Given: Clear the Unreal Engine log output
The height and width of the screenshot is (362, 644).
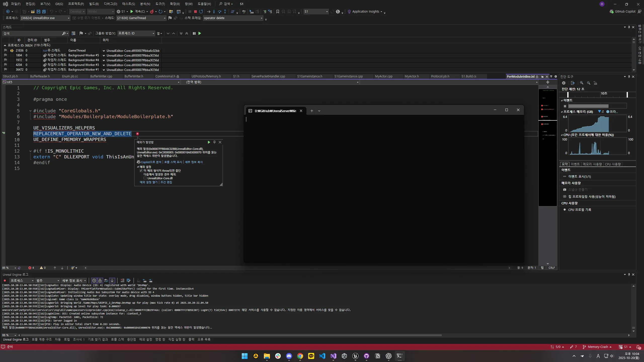Looking at the screenshot, I should click(x=122, y=281).
